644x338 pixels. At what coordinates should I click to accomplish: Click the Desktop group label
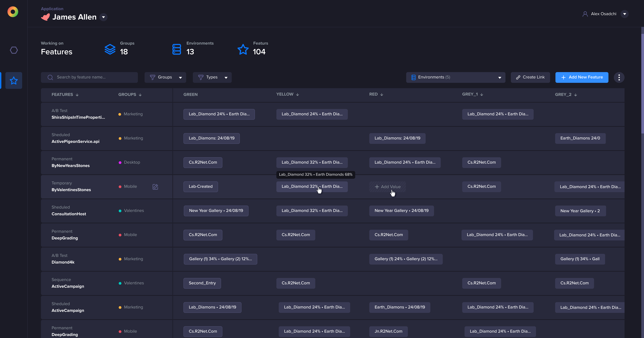pos(132,163)
